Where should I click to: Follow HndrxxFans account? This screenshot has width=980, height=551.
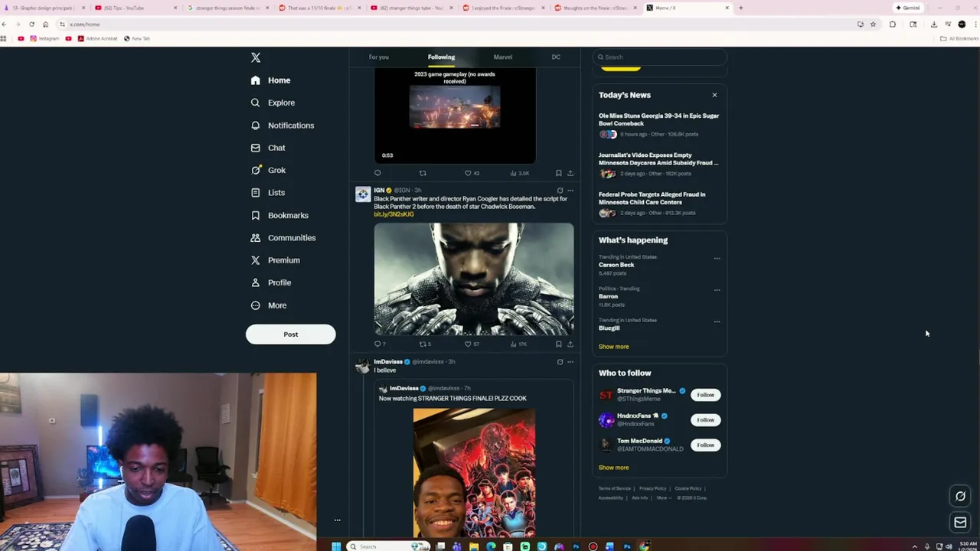[705, 420]
